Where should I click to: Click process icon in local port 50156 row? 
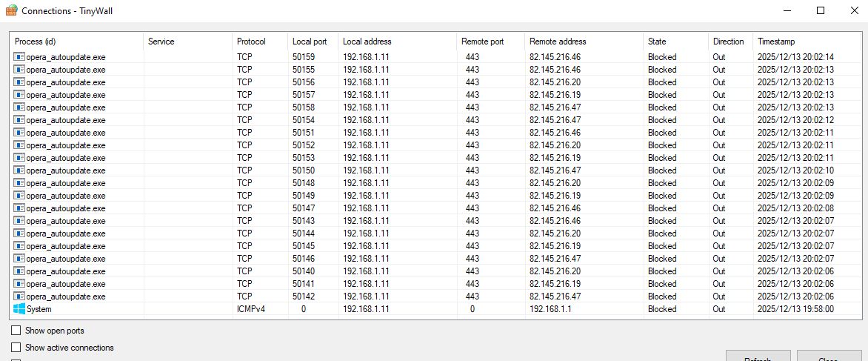click(x=19, y=82)
